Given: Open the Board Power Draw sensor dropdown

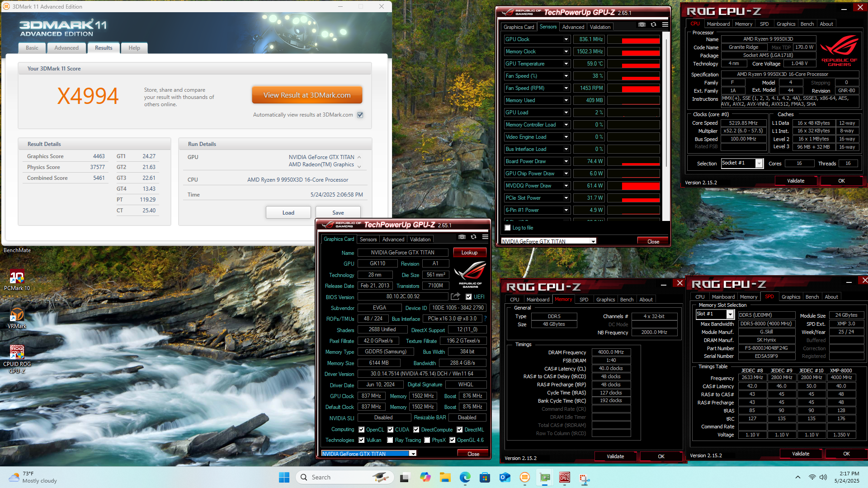Looking at the screenshot, I should (566, 161).
